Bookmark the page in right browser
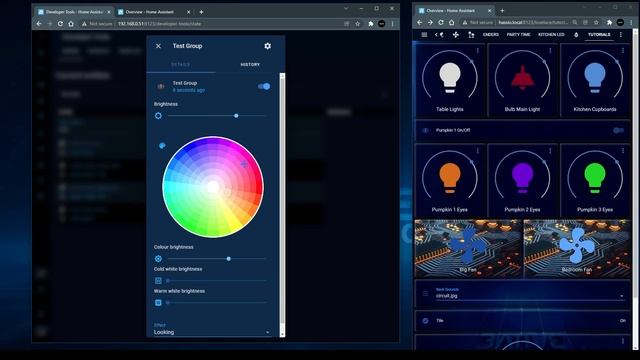Image resolution: width=640 pixels, height=360 pixels. point(596,22)
